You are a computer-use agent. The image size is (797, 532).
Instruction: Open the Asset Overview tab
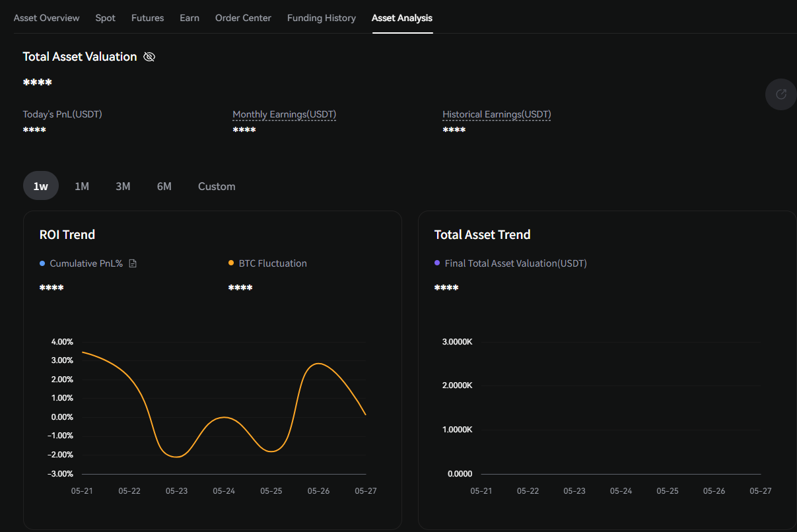point(46,18)
